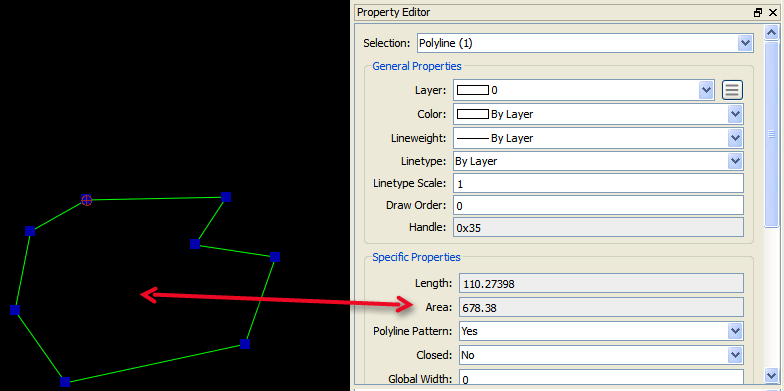Click the Specific Properties group heading

tap(416, 257)
